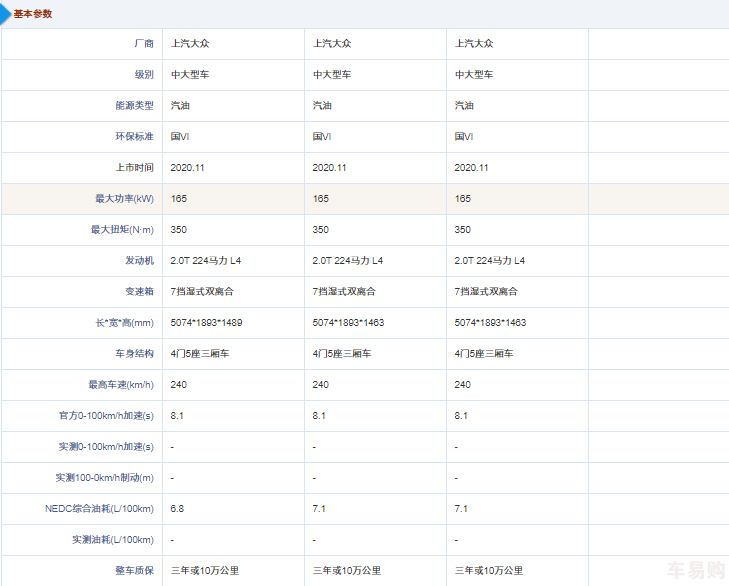Select the 上市时间 row label
This screenshot has width=729, height=586.
135,167
